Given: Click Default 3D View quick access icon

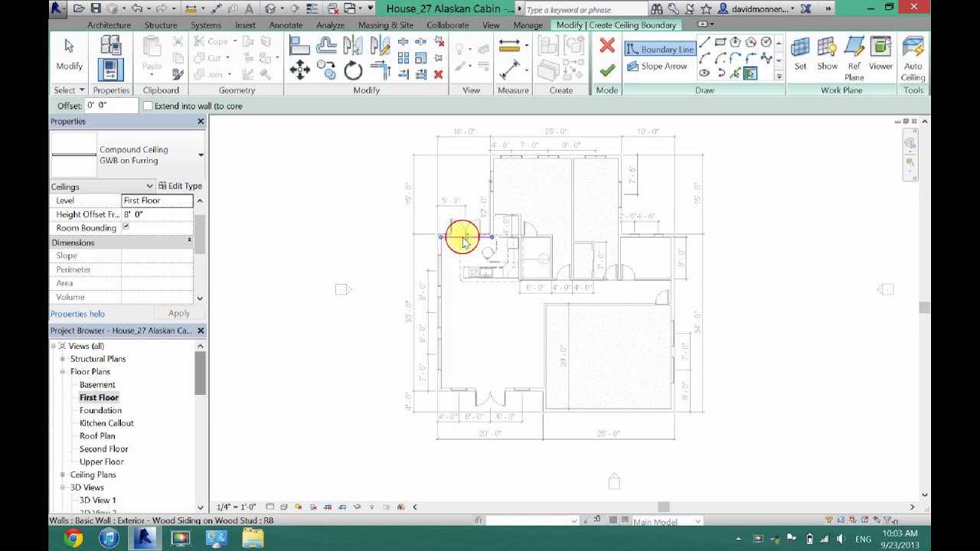Looking at the screenshot, I should pyautogui.click(x=270, y=8).
